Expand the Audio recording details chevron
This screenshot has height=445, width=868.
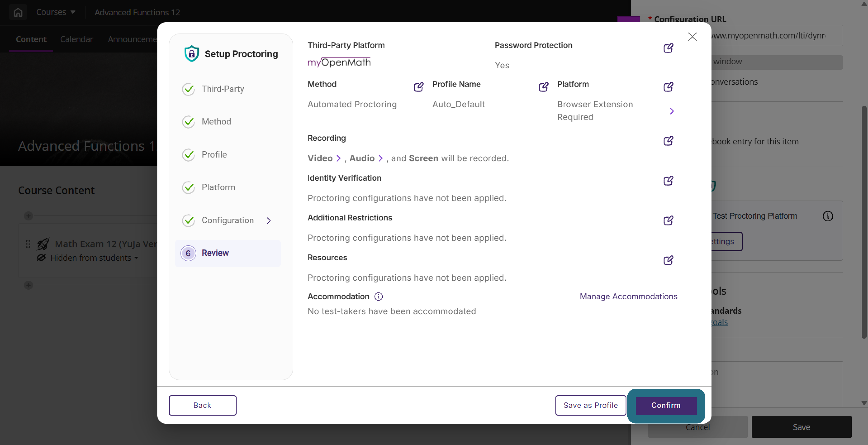tap(380, 158)
